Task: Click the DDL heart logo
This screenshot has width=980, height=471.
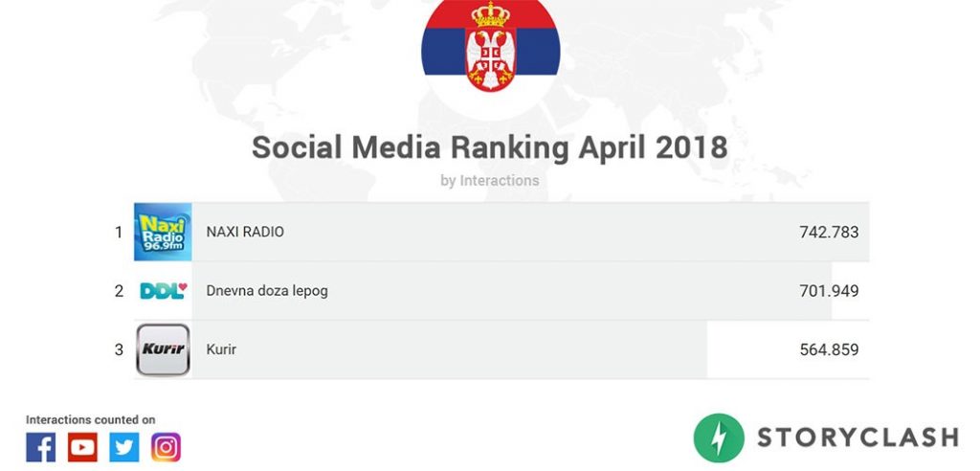Action: click(163, 291)
